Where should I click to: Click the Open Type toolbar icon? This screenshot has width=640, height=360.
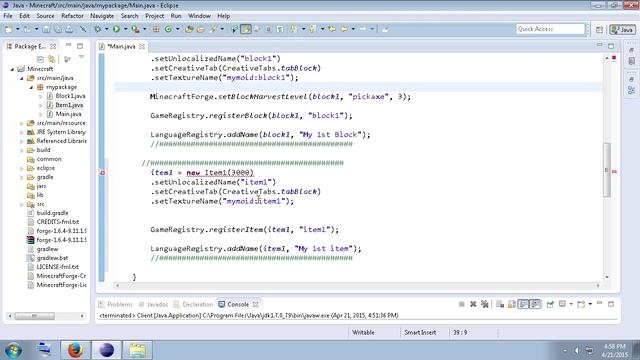point(189,29)
